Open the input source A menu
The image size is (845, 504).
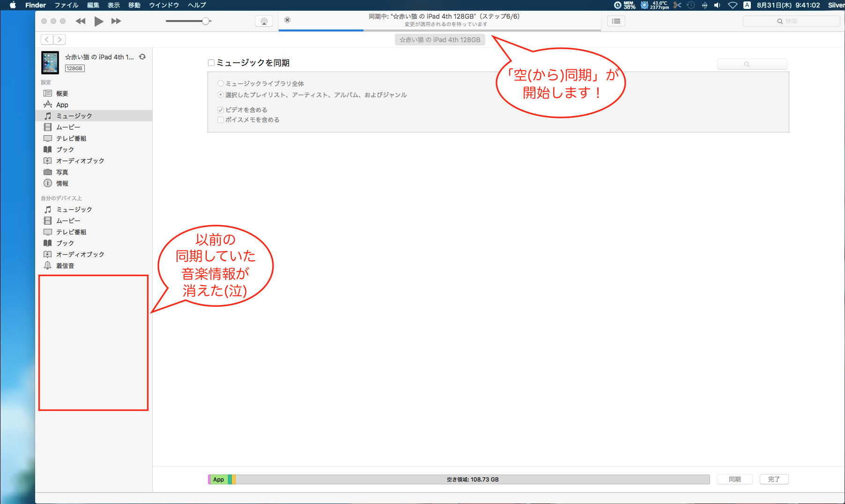pos(747,5)
